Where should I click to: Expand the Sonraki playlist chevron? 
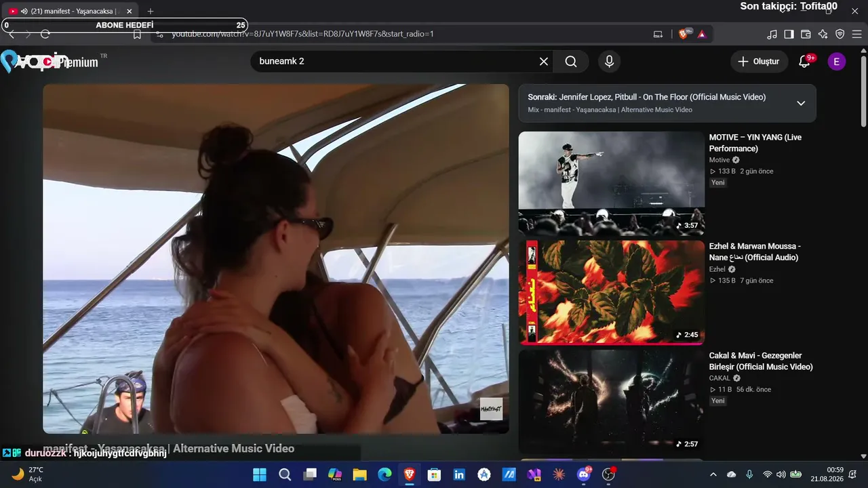click(x=801, y=103)
